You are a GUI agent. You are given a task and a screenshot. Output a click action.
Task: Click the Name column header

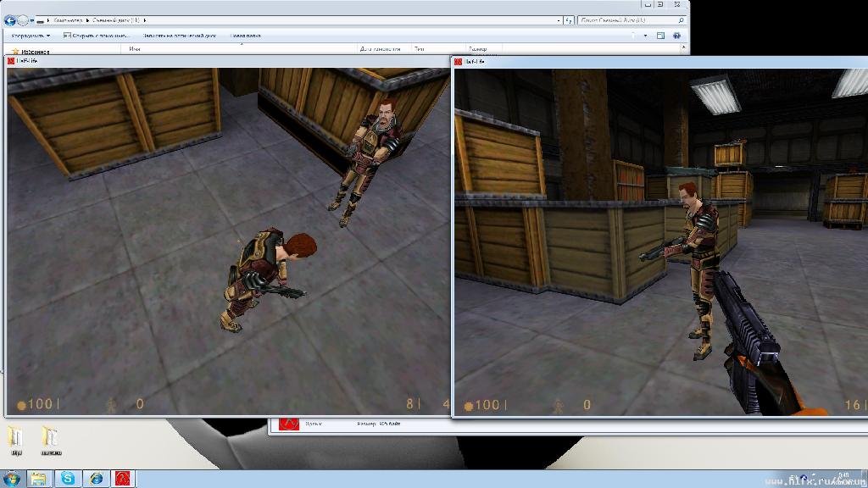tap(135, 49)
